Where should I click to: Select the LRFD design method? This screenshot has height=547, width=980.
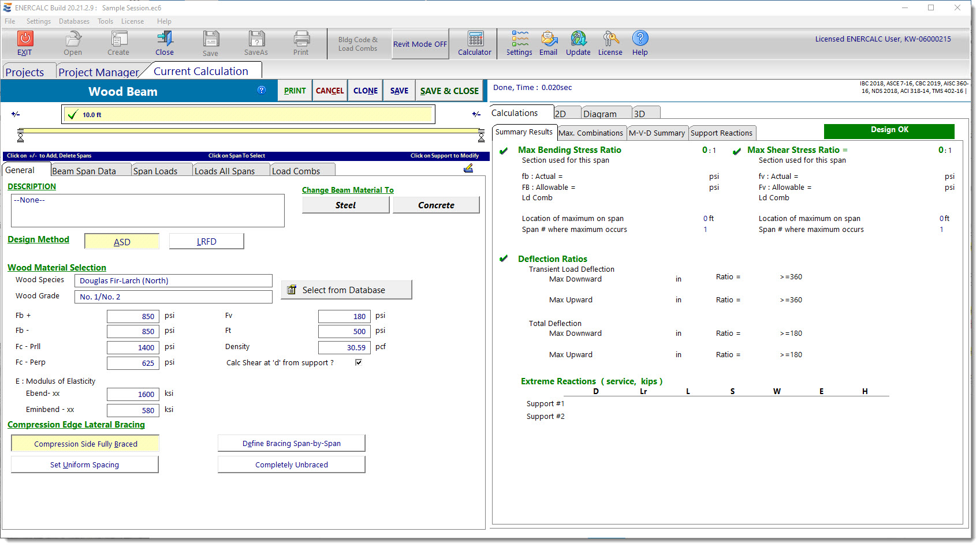(x=206, y=242)
